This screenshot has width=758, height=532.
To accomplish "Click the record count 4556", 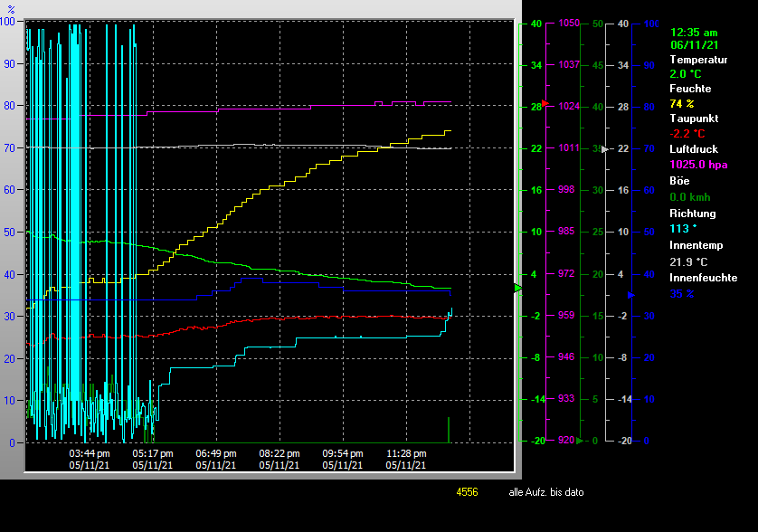I will 467,492.
